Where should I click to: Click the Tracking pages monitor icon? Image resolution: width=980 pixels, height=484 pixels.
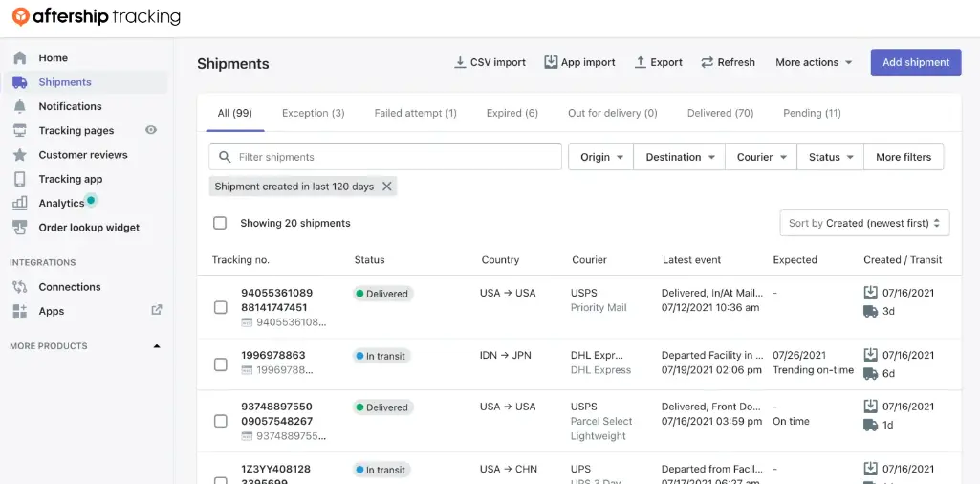point(20,131)
